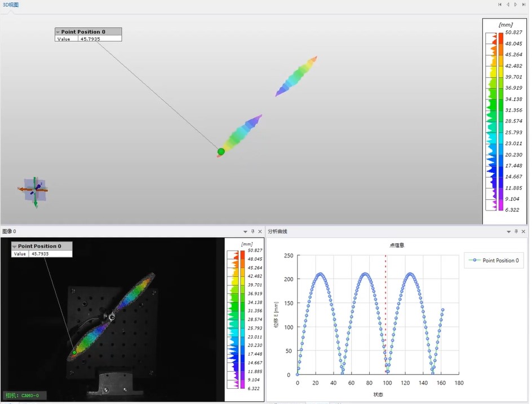Open the 分析曲线 panel options dropdown
Screen dimensions: 532x404
tap(509, 231)
